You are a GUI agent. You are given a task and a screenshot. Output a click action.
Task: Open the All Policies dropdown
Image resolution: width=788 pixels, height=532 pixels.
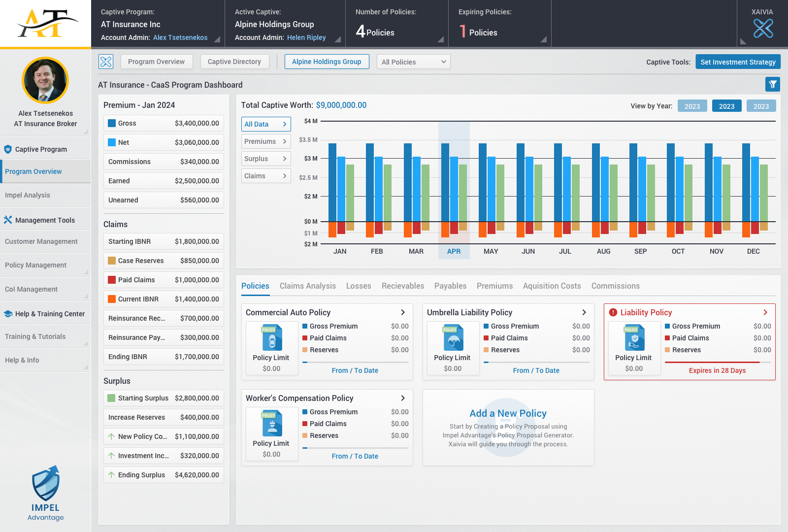[413, 62]
